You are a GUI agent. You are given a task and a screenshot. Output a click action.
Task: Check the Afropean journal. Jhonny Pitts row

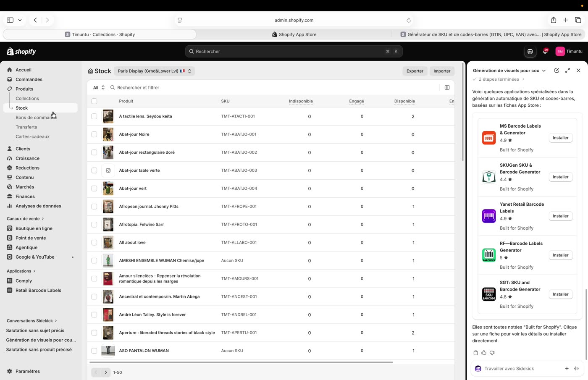(x=94, y=207)
